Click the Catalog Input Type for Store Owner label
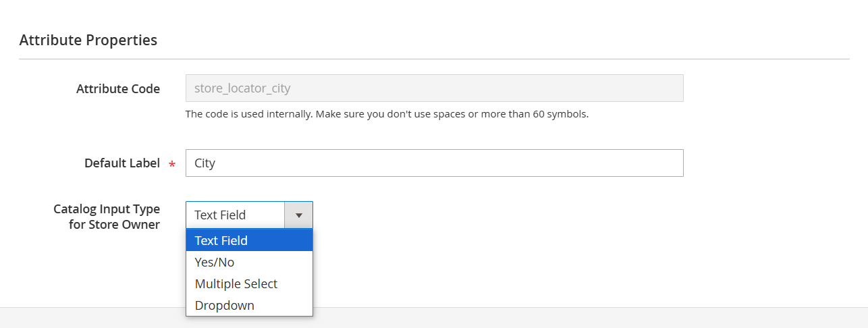The height and width of the screenshot is (328, 868). click(107, 217)
